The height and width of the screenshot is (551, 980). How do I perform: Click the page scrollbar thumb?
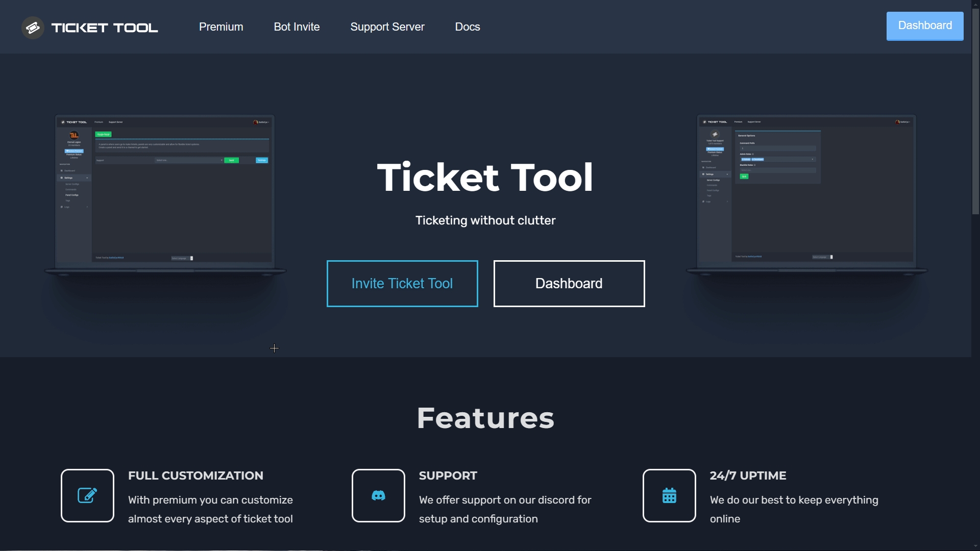pos(975,112)
